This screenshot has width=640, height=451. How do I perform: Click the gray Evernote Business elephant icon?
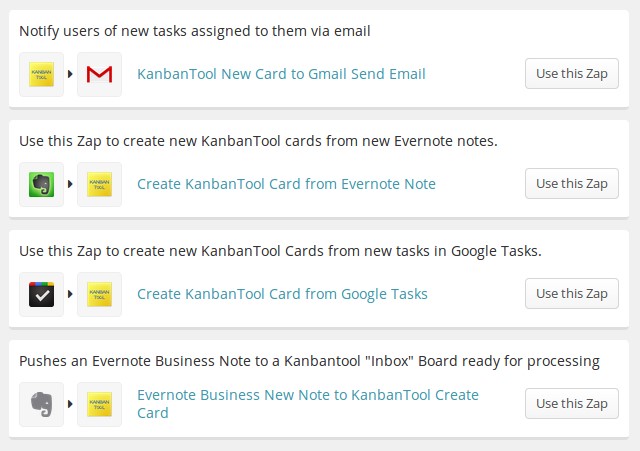point(41,404)
